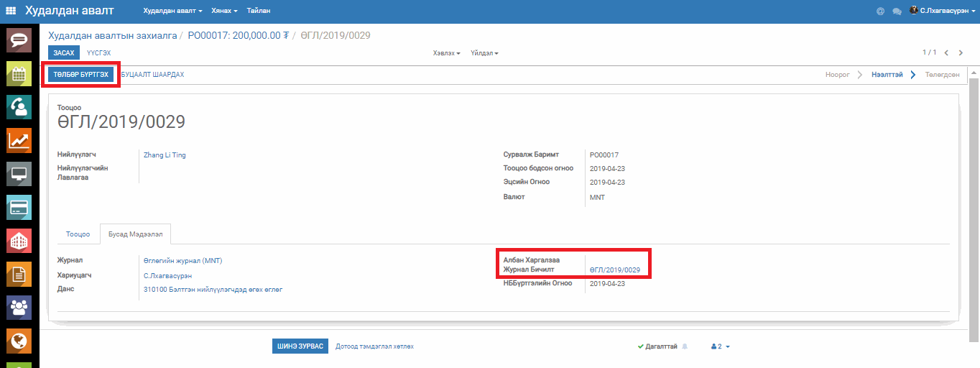The image size is (980, 368).
Task: Open the sidebar app with credit card icon
Action: pos(19,207)
